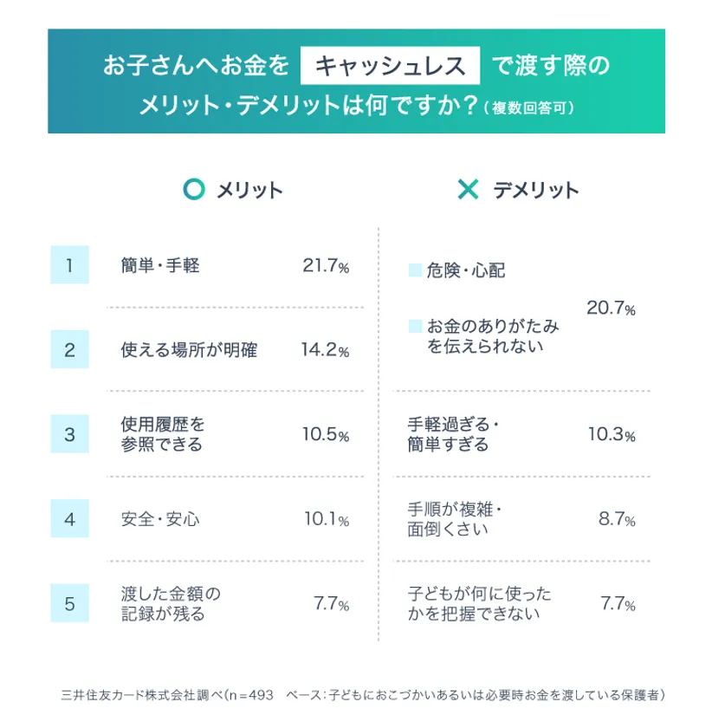Image resolution: width=712 pixels, height=728 pixels.
Task: Click the X icon beside デメリット
Action: pos(468,190)
